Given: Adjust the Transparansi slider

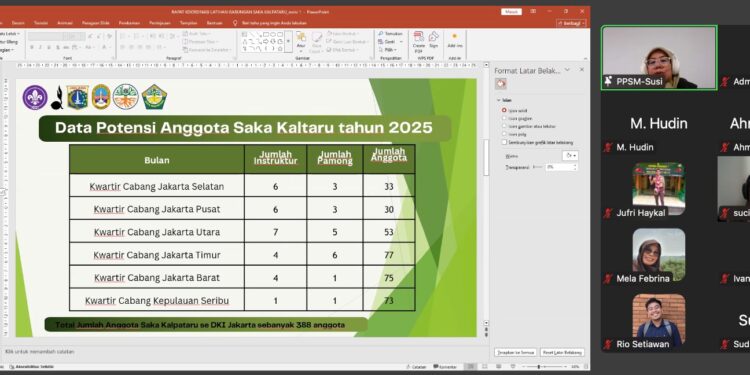Looking at the screenshot, I should pyautogui.click(x=537, y=167).
